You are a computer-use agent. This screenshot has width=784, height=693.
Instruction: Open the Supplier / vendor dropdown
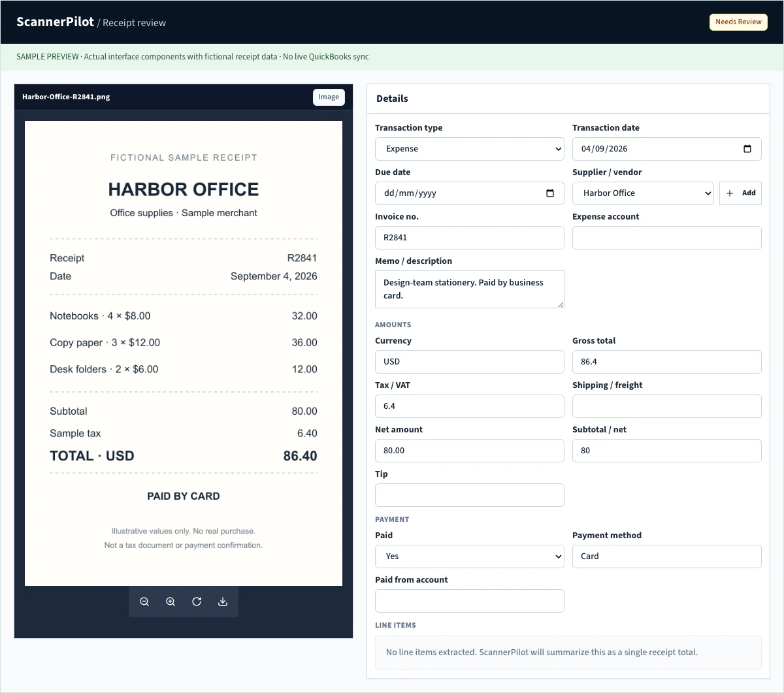pyautogui.click(x=643, y=193)
